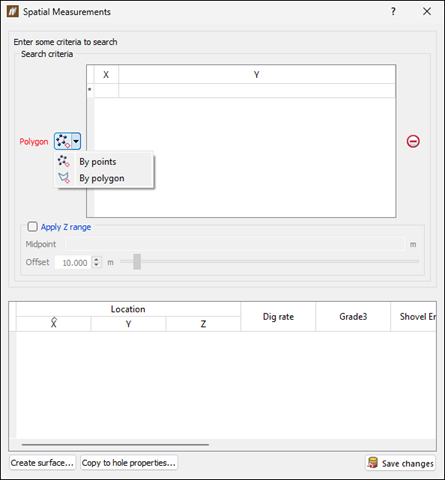Click the help question mark in title bar

pos(393,12)
